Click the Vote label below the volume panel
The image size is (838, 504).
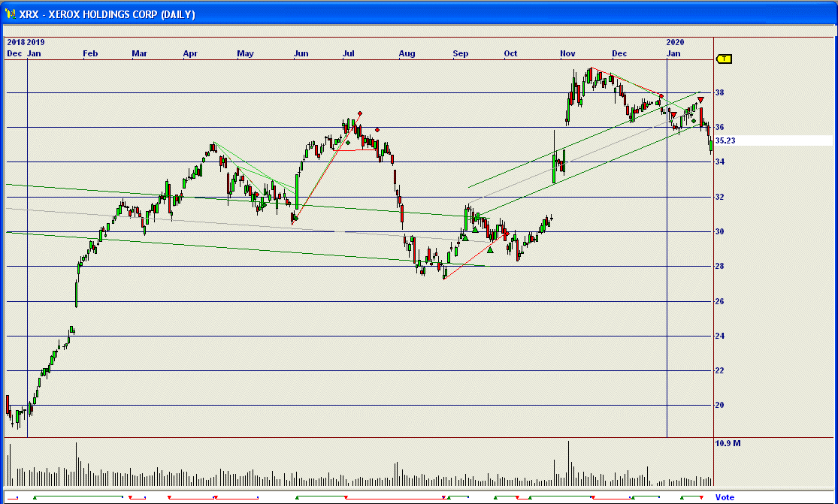[x=725, y=497]
